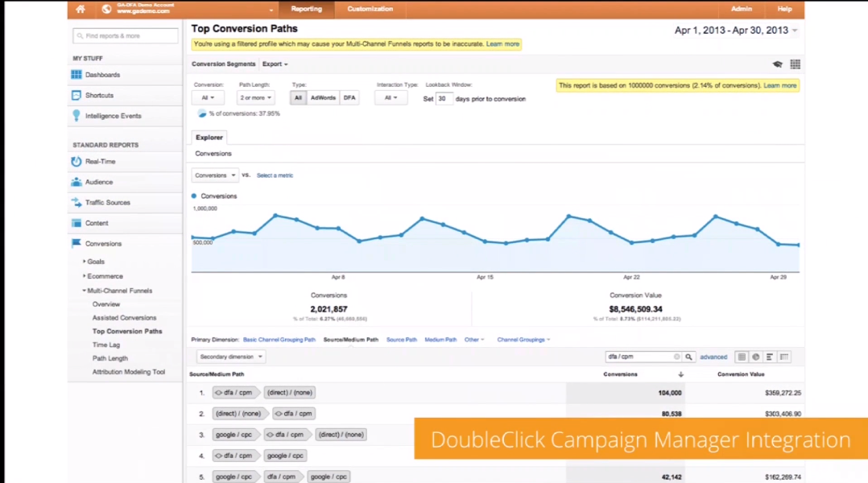This screenshot has height=483, width=868.
Task: Open the Assisted Conversions report
Action: 124,318
